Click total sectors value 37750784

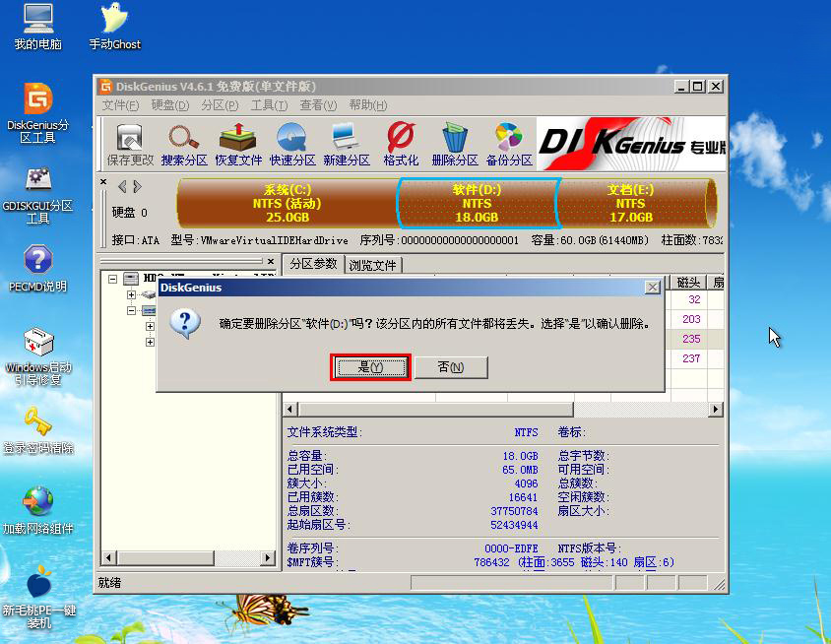[x=514, y=511]
